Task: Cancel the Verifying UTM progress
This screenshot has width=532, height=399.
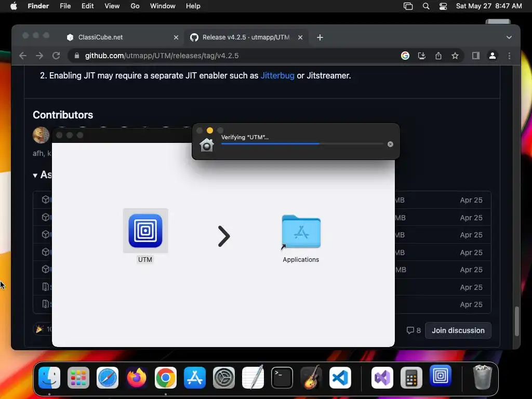Action: click(390, 144)
